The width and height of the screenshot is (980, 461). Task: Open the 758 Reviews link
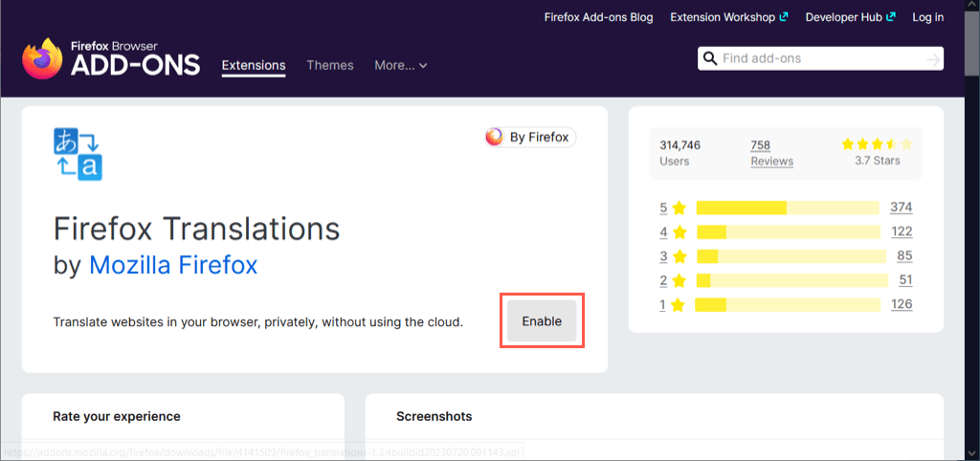pyautogui.click(x=771, y=153)
